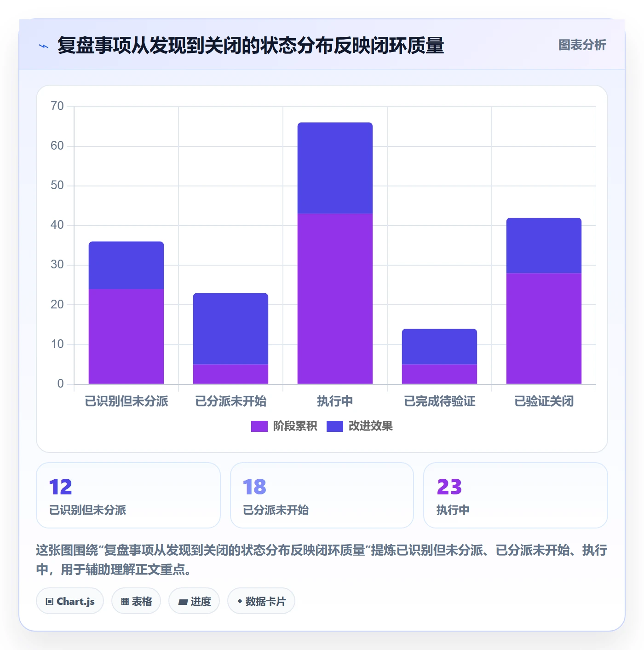Click the blue 执行中 bar segment
The height and width of the screenshot is (650, 644).
(335, 168)
